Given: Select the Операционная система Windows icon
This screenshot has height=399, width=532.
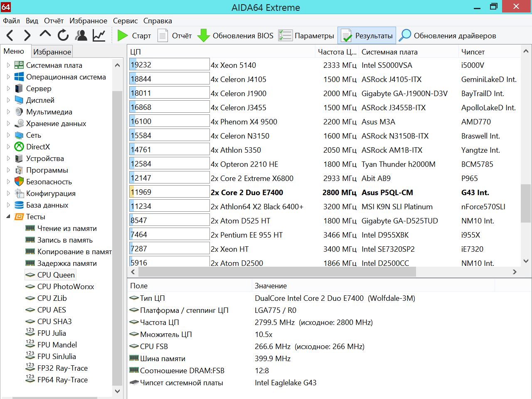Looking at the screenshot, I should point(19,77).
